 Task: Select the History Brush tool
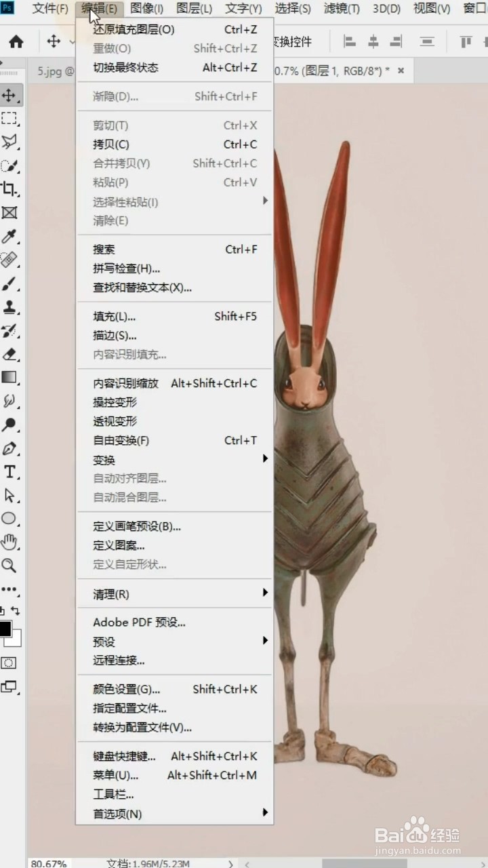click(9, 330)
